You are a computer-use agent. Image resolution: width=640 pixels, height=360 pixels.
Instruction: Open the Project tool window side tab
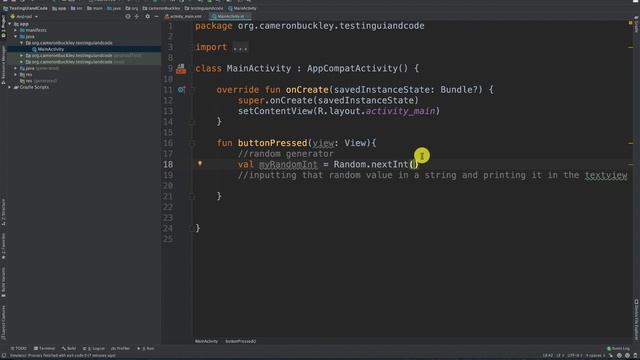[3, 28]
